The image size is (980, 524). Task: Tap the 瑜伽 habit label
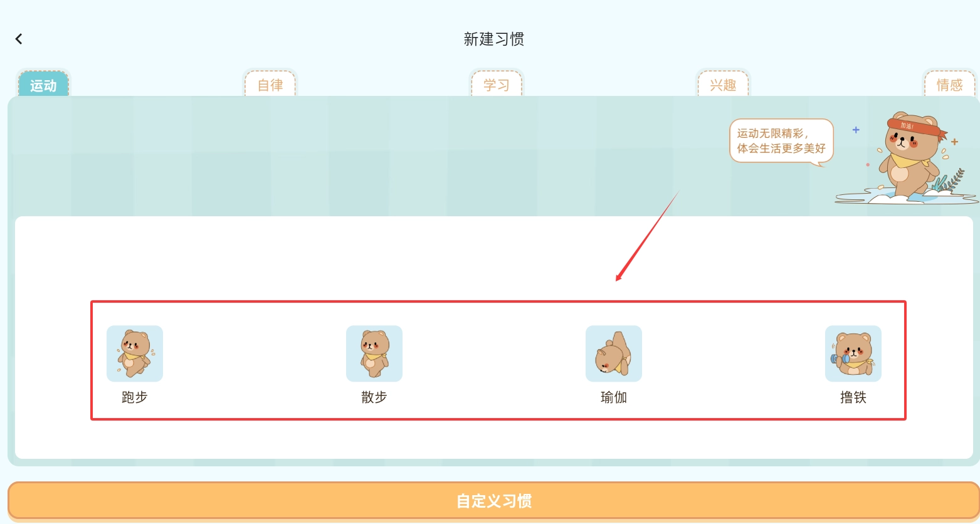614,397
